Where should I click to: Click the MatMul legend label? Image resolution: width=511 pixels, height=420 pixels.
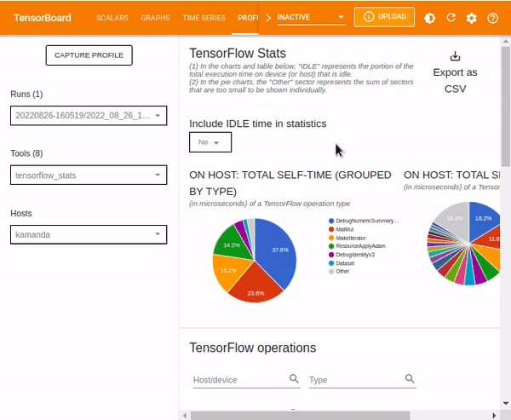344,229
